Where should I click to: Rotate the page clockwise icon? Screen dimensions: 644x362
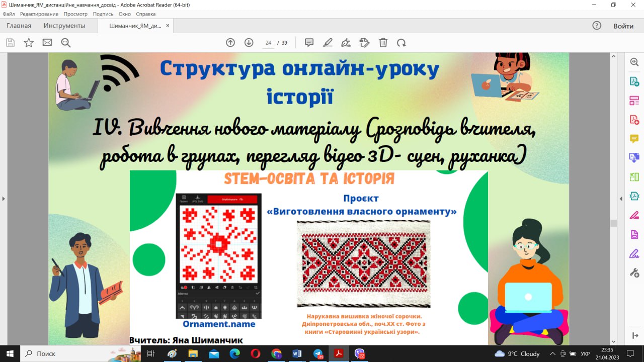tap(401, 43)
